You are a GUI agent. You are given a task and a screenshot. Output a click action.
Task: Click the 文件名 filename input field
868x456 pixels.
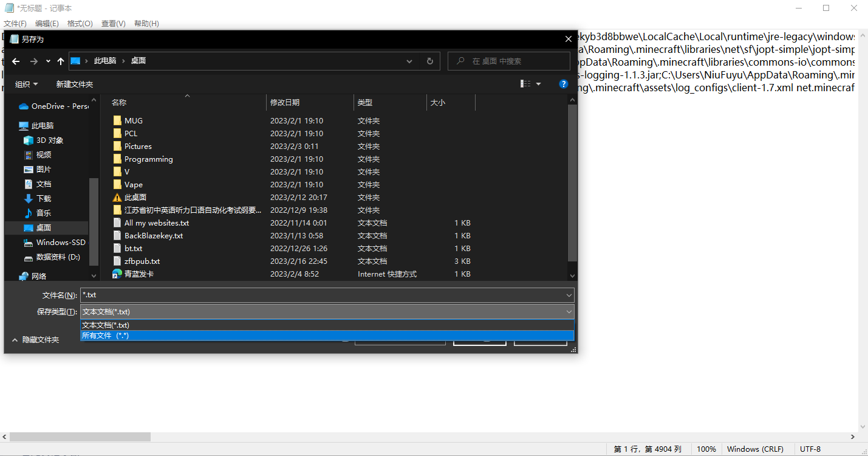pyautogui.click(x=322, y=295)
